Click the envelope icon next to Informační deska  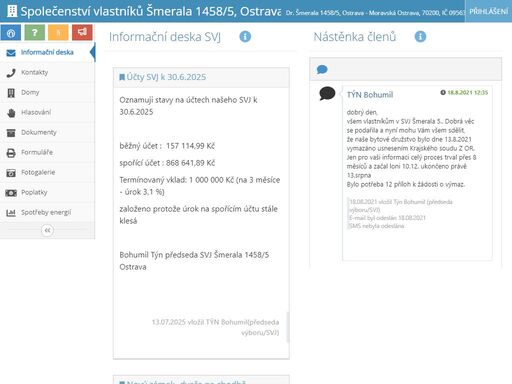point(11,53)
